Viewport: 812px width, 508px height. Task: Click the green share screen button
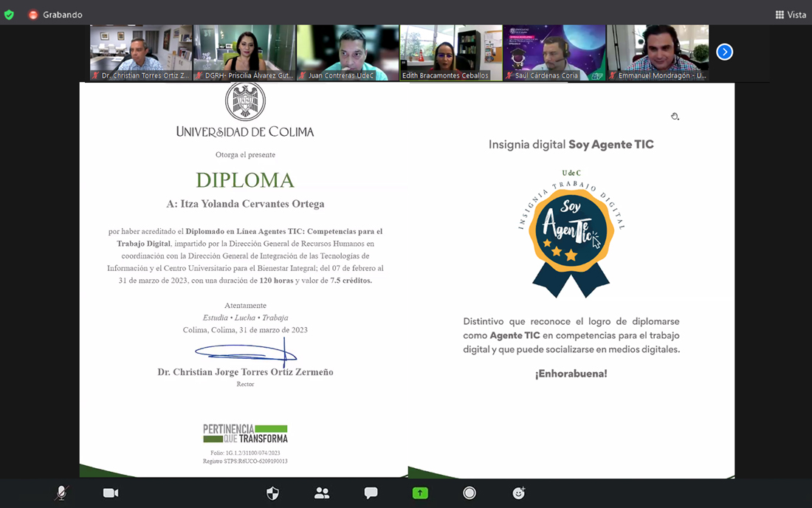(x=420, y=493)
